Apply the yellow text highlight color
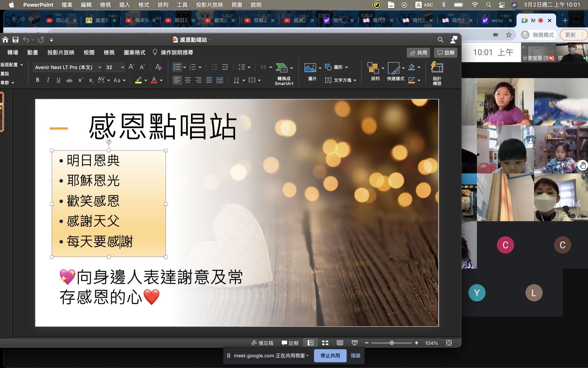Image resolution: width=588 pixels, height=368 pixels. point(138,80)
